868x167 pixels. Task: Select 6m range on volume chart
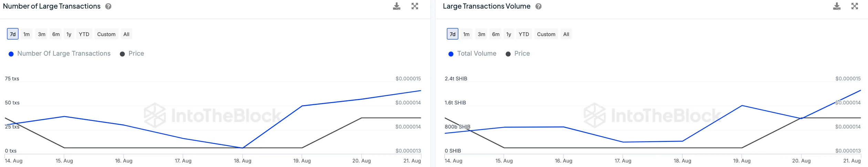496,34
